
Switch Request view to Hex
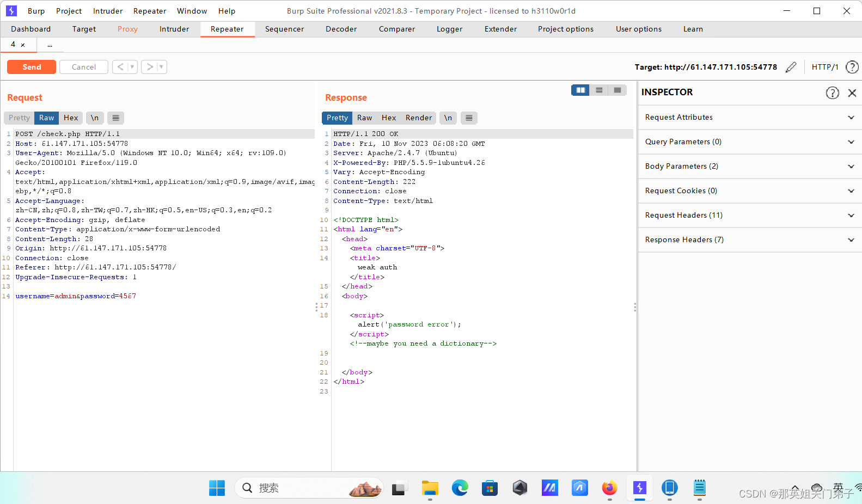(x=71, y=118)
